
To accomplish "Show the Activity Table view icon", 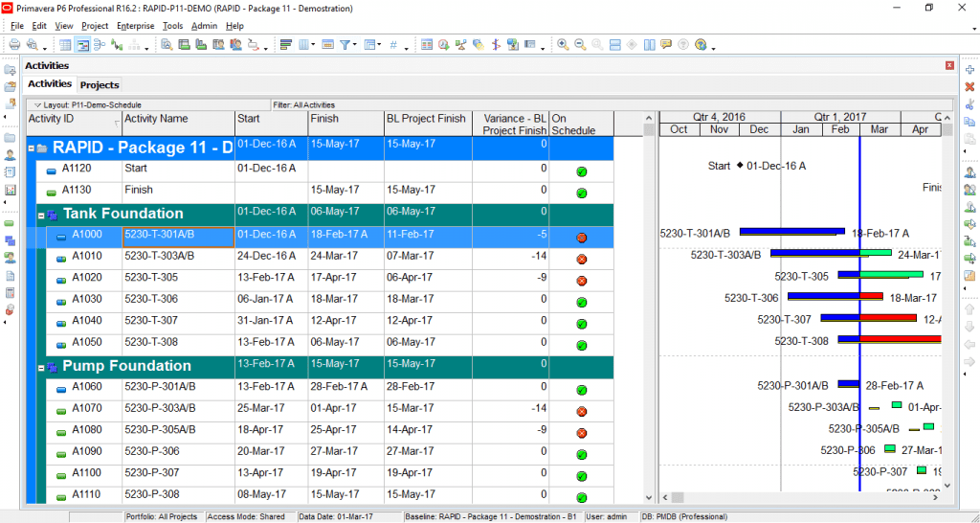I will pyautogui.click(x=66, y=44).
